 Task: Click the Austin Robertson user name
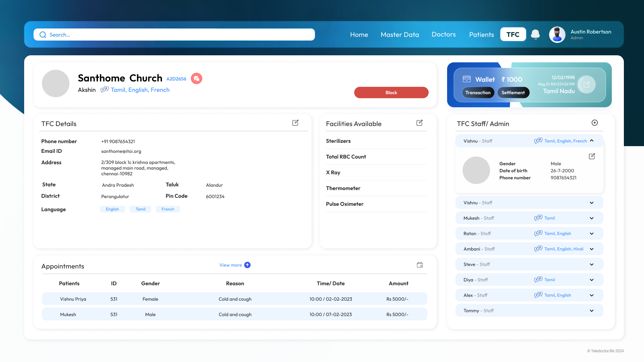coord(591,32)
